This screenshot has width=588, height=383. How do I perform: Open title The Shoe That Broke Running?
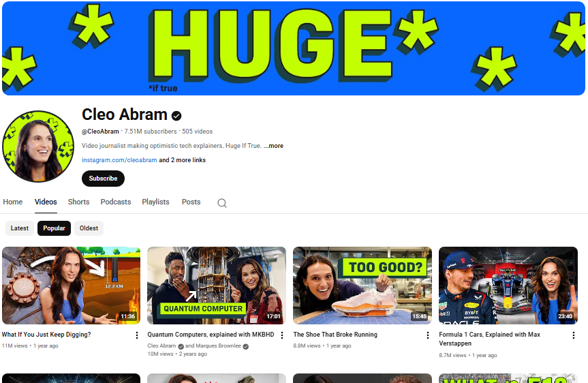click(x=335, y=334)
